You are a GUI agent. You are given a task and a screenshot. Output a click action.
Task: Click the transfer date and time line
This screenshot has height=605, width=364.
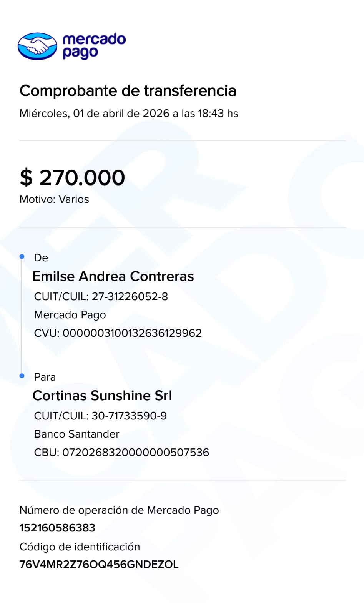point(129,114)
